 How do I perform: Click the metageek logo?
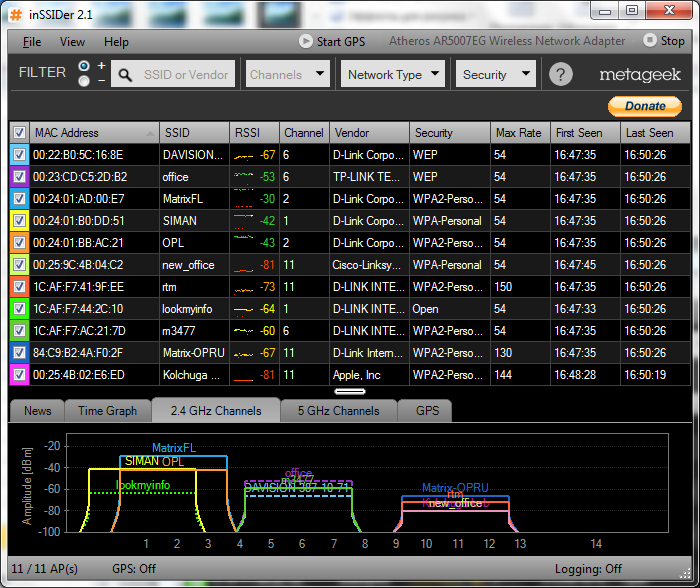[640, 75]
